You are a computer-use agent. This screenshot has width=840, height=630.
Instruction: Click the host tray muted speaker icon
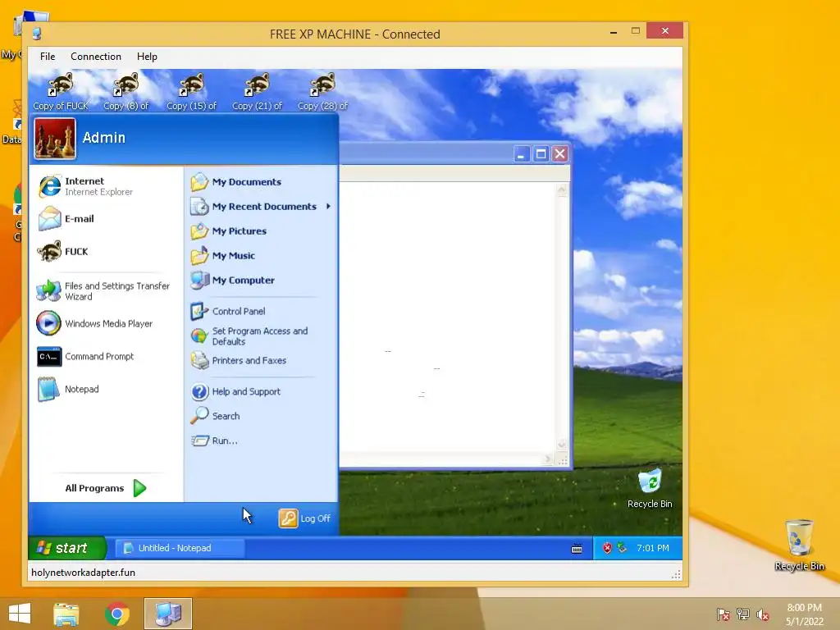click(x=763, y=614)
